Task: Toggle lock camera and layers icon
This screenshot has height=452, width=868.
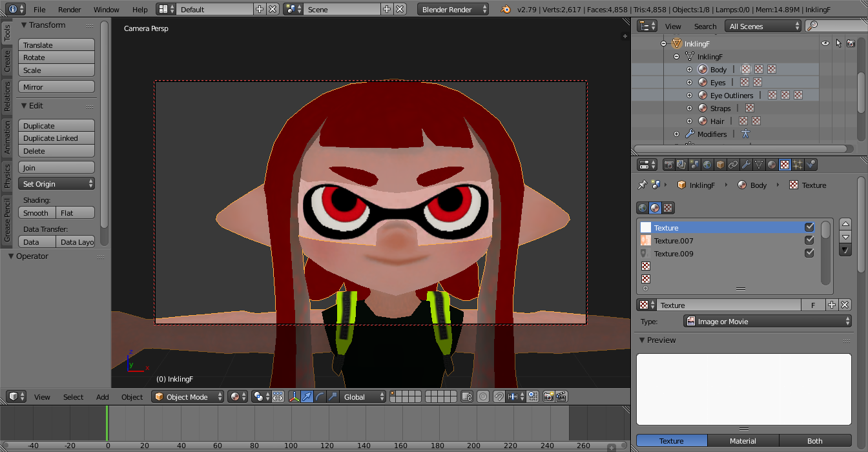Action: [x=467, y=396]
